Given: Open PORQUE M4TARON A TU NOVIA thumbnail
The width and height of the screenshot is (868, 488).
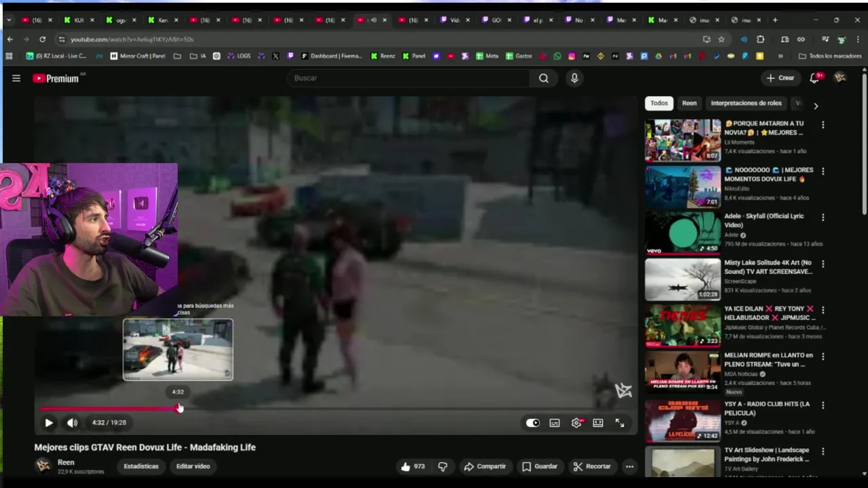Looking at the screenshot, I should [x=683, y=140].
